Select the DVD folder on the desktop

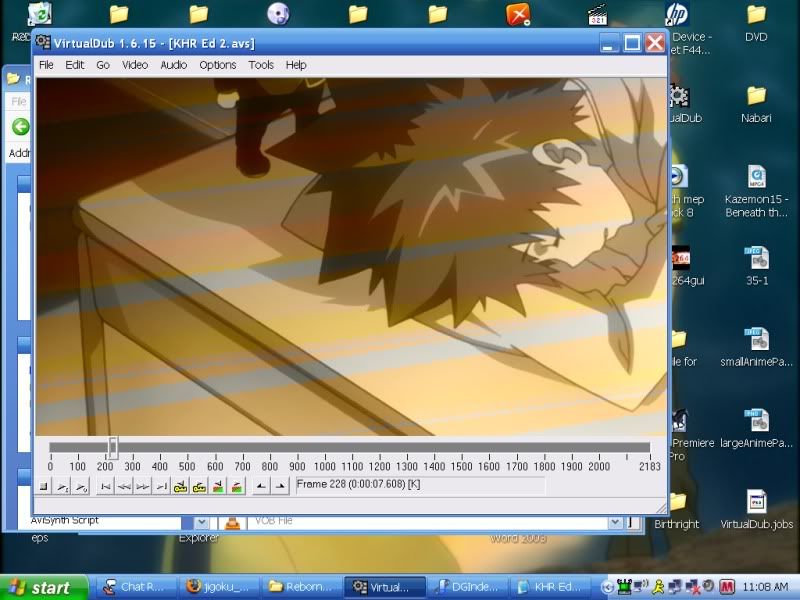pos(756,23)
